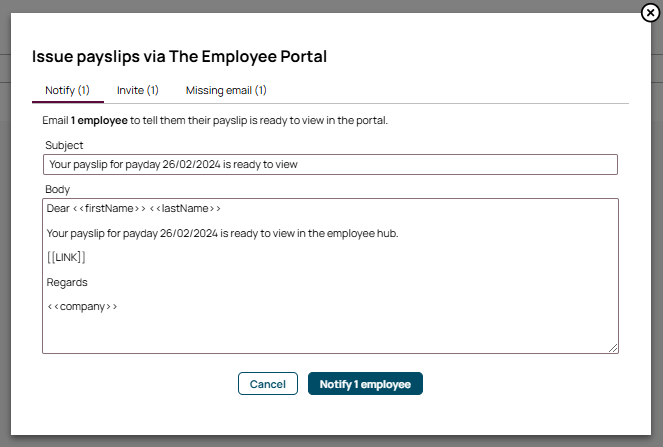Click the Body field label
663x447 pixels.
(x=58, y=189)
